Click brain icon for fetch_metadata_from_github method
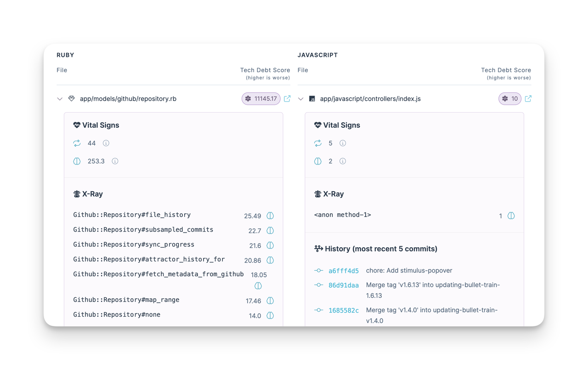Screen dimensions: 588x370 258,286
